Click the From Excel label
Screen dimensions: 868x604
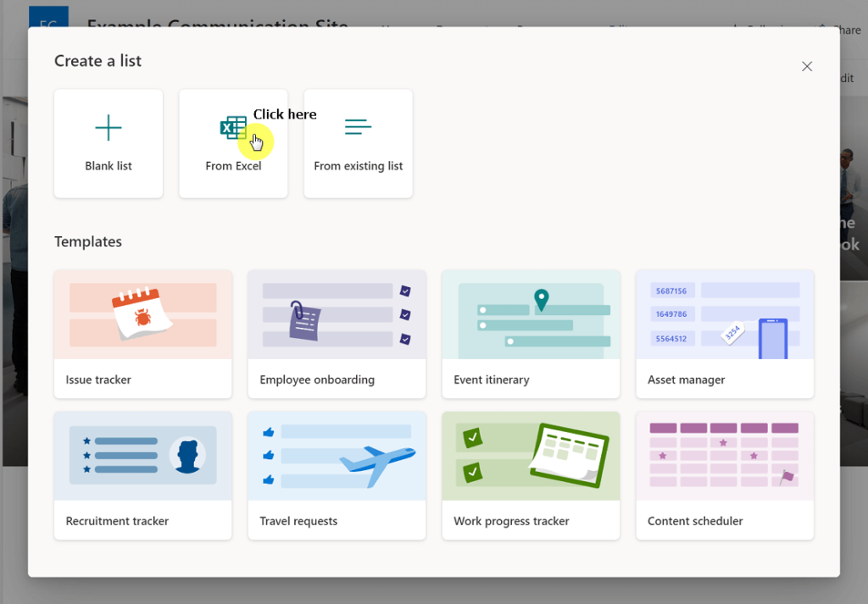[233, 166]
